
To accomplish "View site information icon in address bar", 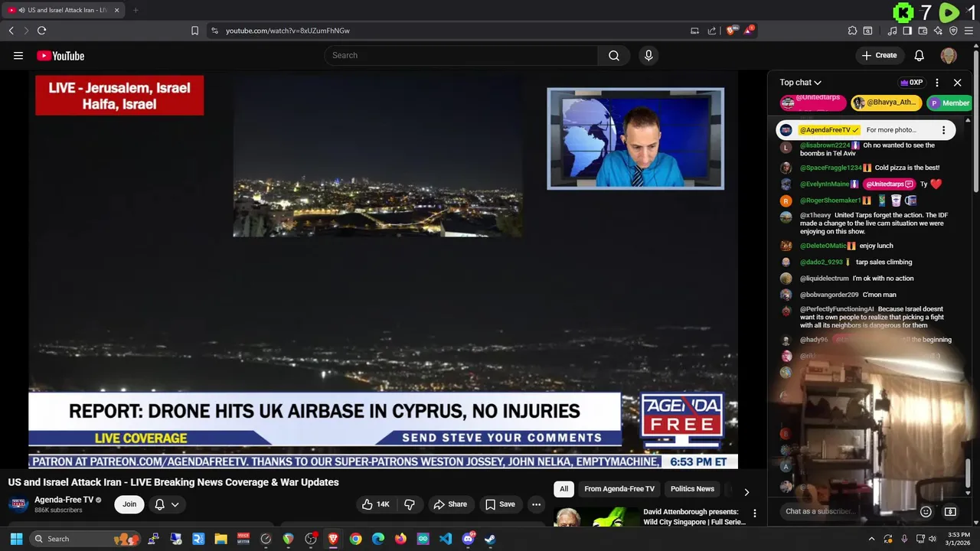I will 214,31.
